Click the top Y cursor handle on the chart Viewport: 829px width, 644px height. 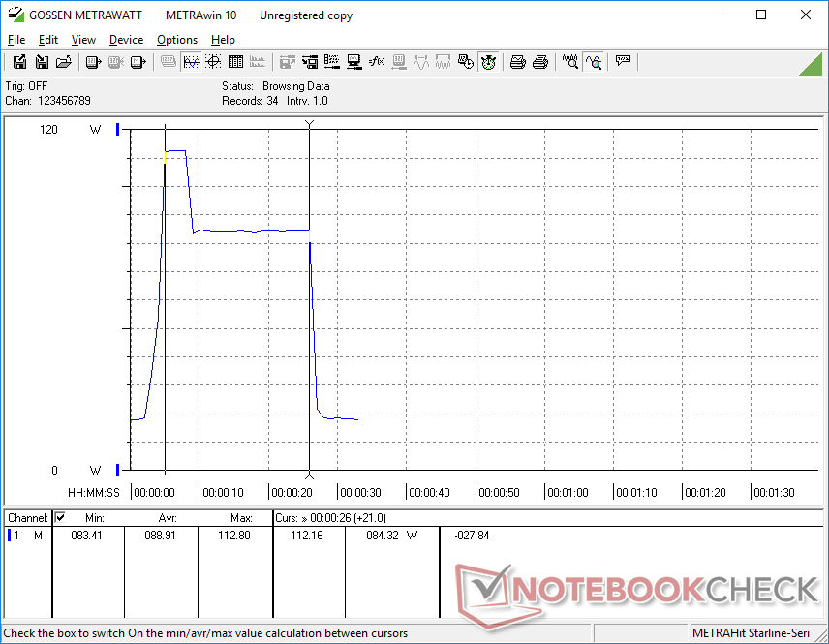pyautogui.click(x=309, y=124)
